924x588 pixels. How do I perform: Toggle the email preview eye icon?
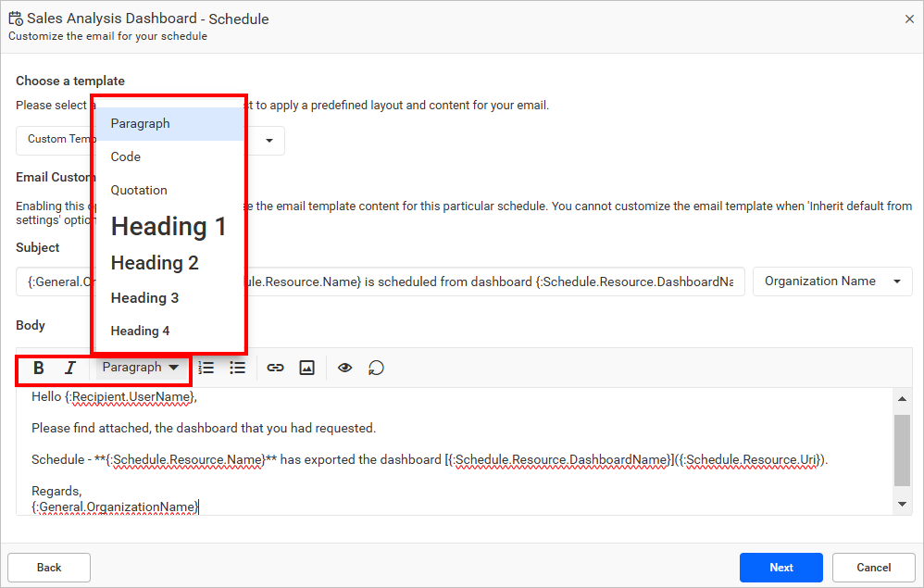(343, 368)
